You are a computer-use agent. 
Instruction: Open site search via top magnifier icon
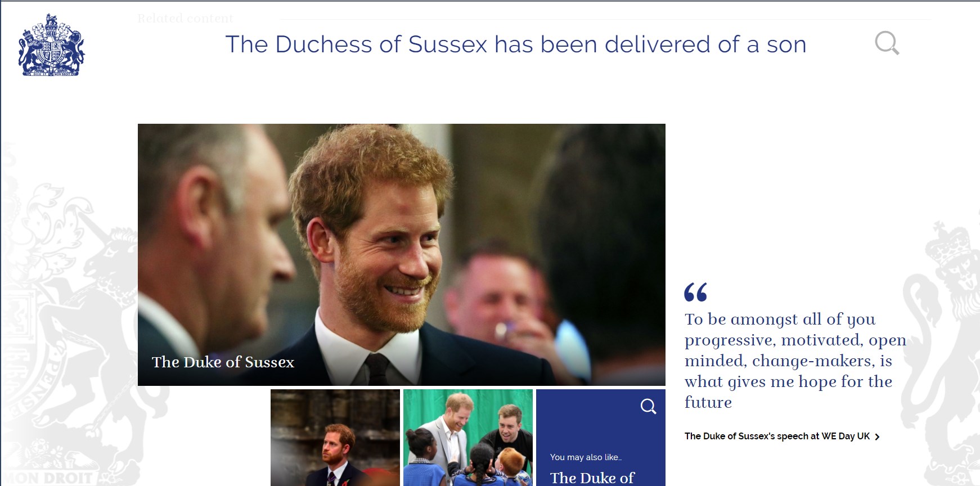point(887,43)
